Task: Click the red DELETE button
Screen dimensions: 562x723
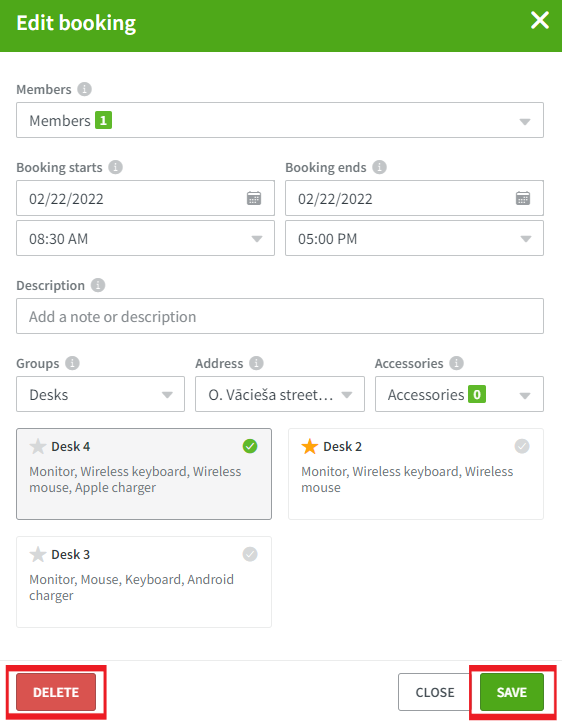Action: (56, 692)
